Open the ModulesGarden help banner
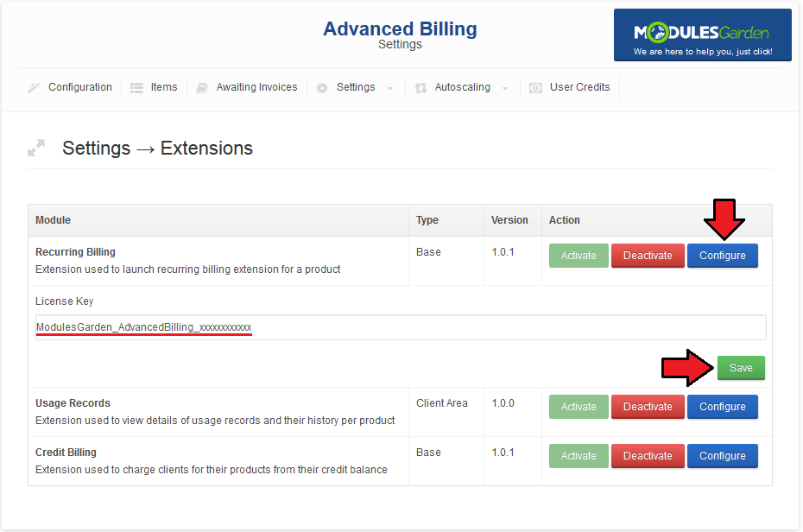The width and height of the screenshot is (803, 532). point(703,35)
